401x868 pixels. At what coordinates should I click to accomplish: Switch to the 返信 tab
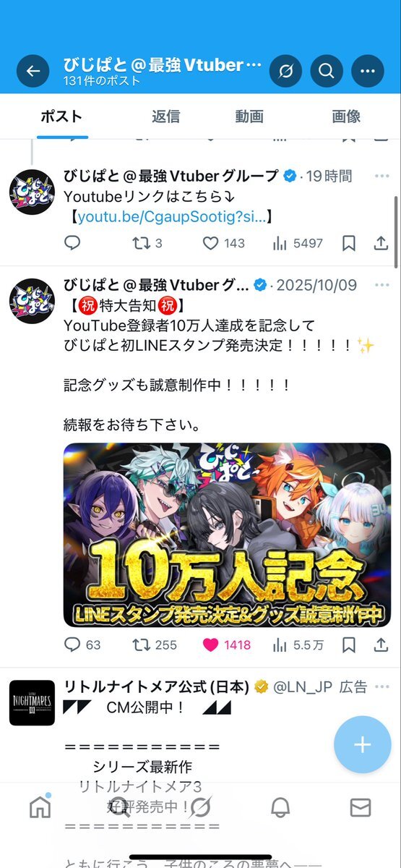[x=165, y=116]
